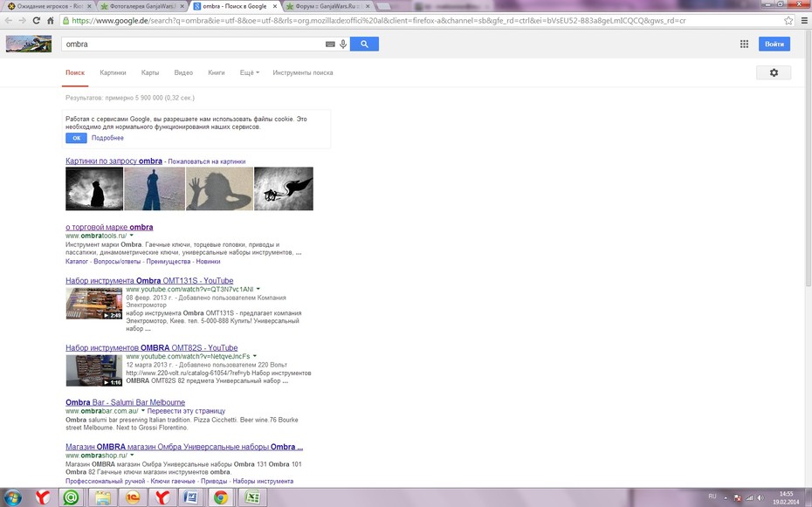Click the browser forward arrow

[x=23, y=21]
